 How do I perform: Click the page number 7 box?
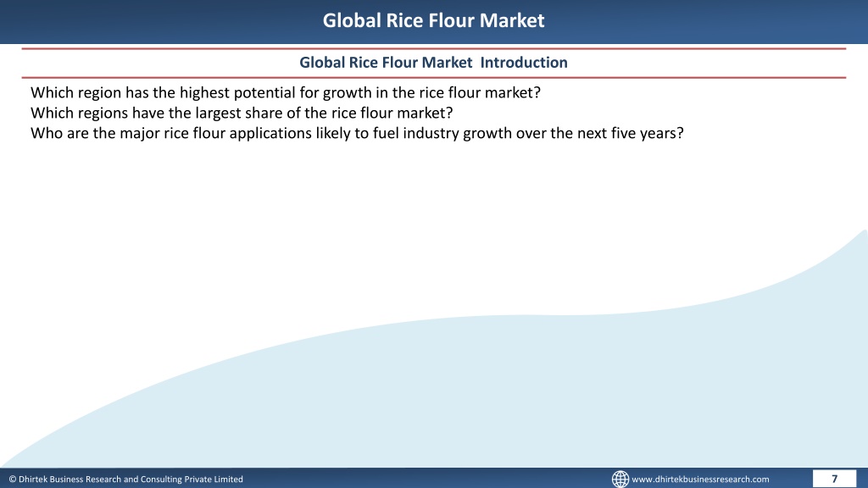coord(834,479)
